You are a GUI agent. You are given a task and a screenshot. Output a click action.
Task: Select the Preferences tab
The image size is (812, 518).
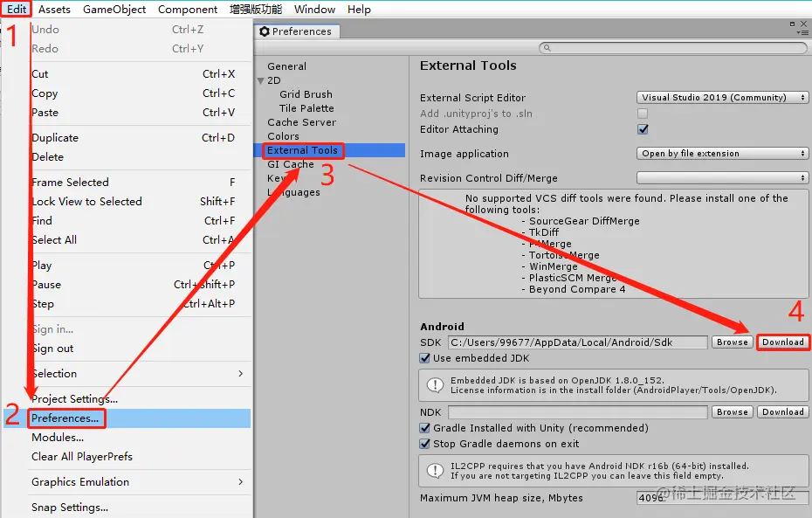point(296,31)
